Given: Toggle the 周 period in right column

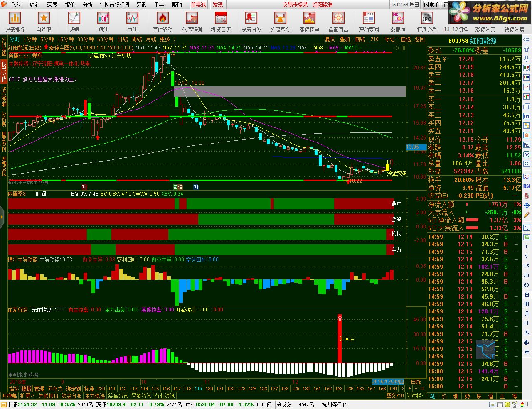Looking at the screenshot, I should point(527,304).
